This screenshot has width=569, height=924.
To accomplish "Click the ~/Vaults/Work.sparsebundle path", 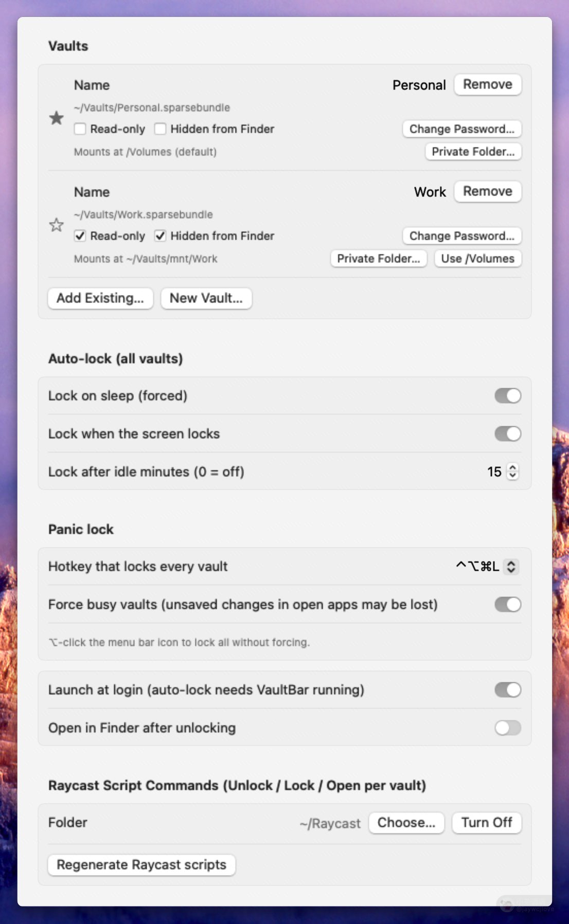I will 143,214.
